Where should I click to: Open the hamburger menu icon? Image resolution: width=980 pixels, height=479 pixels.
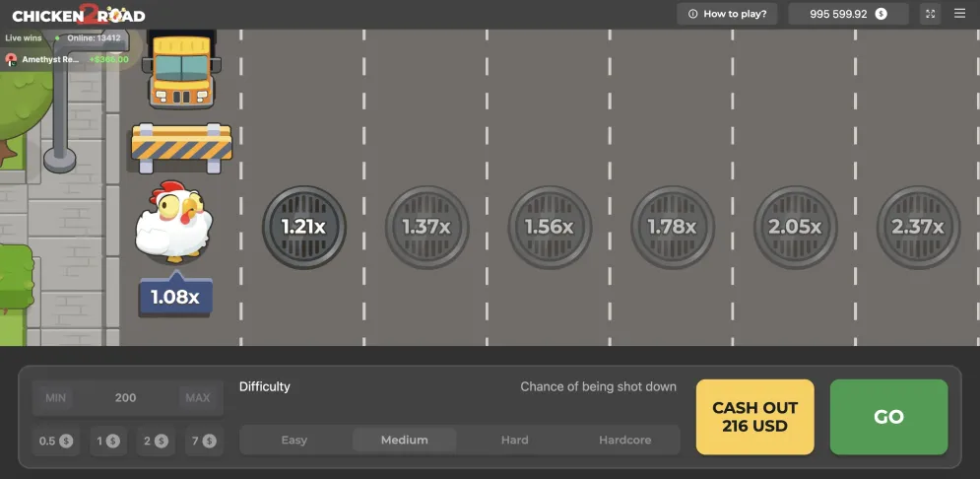(x=959, y=14)
